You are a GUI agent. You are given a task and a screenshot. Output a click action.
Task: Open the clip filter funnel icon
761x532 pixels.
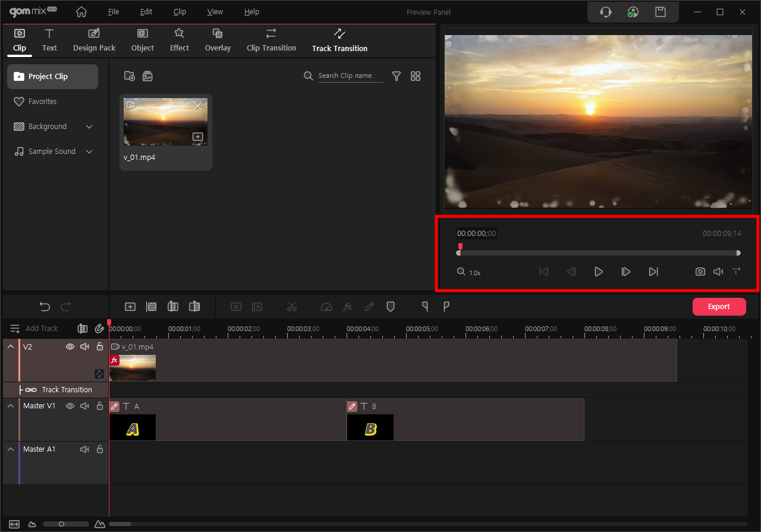tap(397, 76)
